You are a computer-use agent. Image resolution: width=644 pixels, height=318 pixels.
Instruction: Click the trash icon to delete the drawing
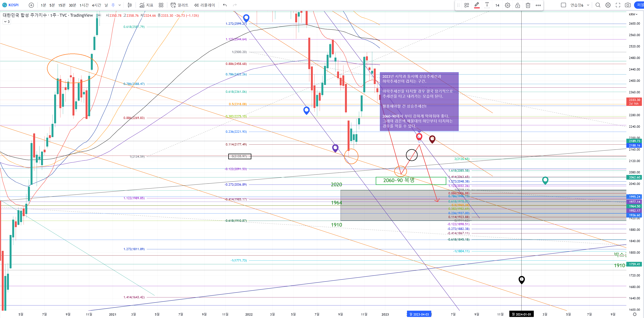coord(528,5)
